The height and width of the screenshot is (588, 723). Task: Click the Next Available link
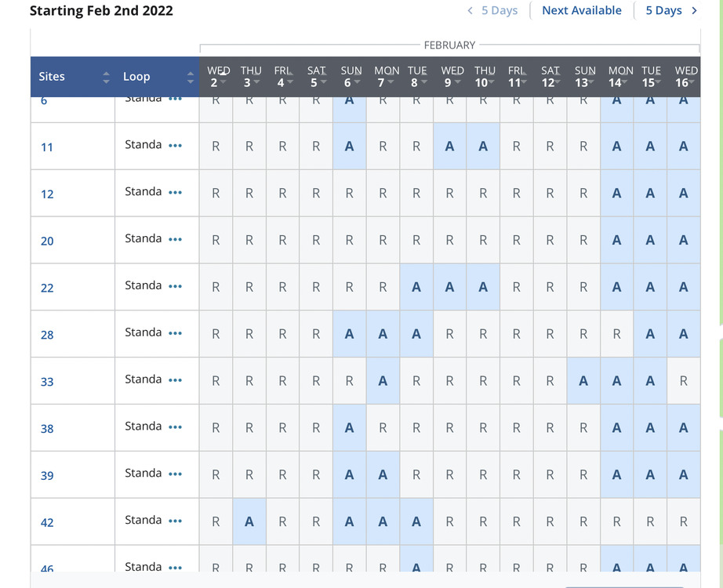click(x=581, y=11)
